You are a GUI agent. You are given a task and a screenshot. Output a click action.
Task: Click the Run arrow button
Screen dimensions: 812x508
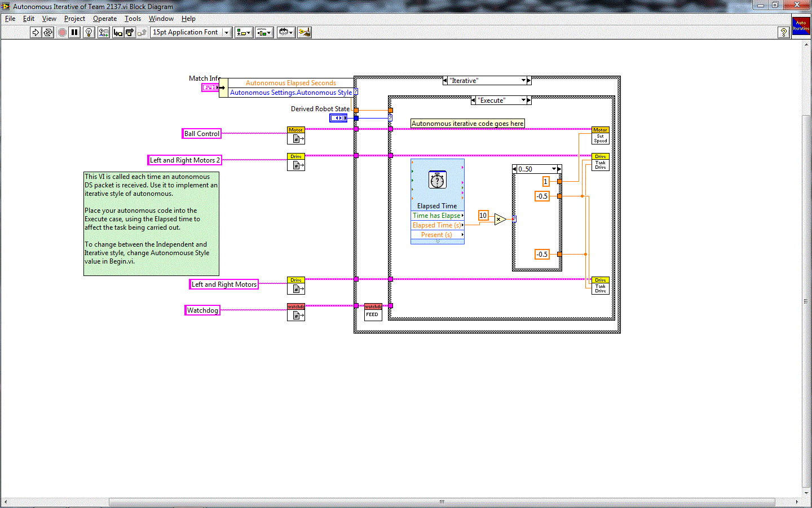click(36, 32)
